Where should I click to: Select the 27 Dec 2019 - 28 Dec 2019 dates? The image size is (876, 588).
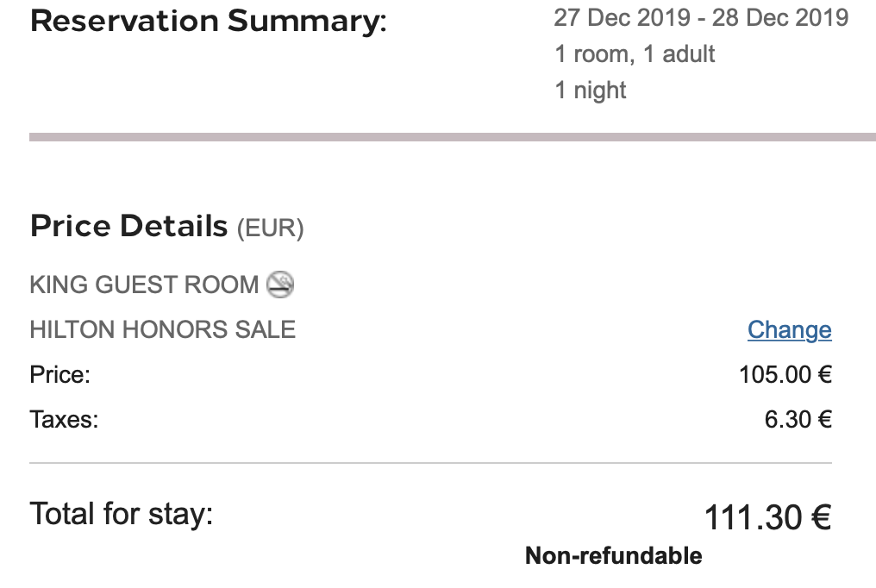click(701, 17)
